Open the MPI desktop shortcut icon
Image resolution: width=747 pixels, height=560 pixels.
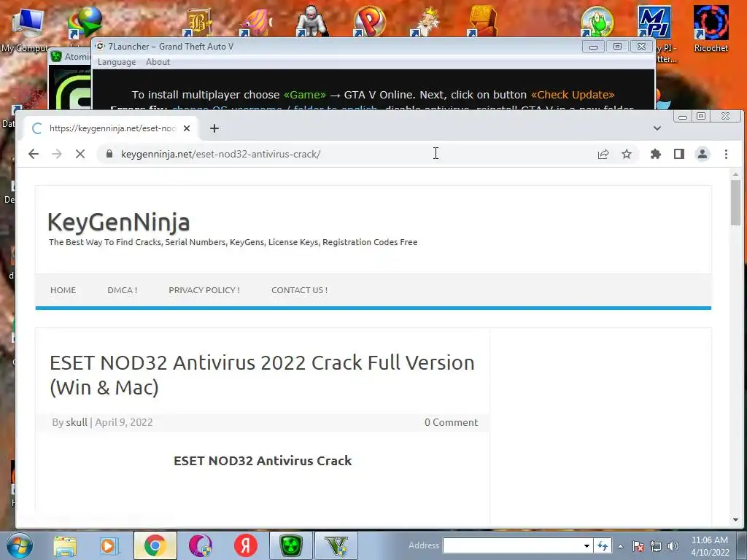(654, 22)
